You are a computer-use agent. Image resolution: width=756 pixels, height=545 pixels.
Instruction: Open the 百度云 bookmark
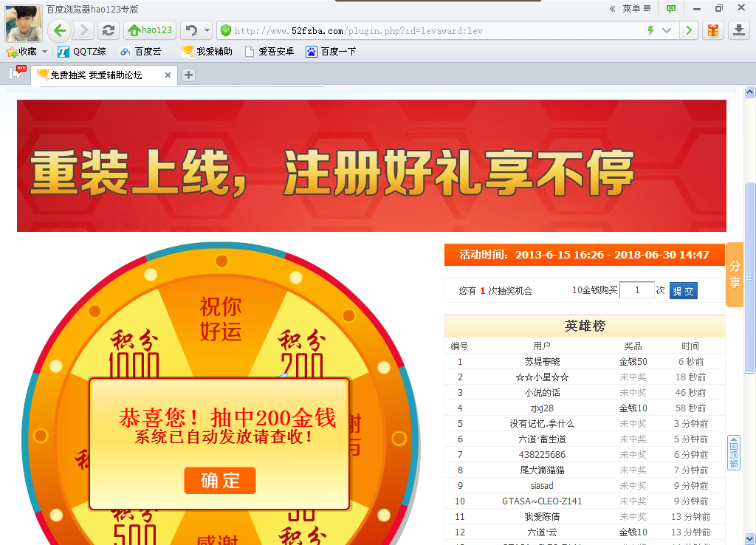point(140,52)
